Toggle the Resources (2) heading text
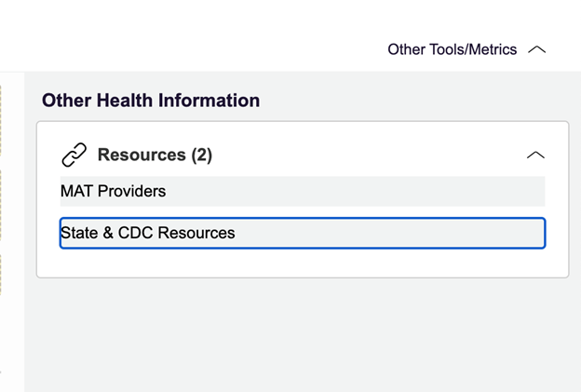Image resolution: width=581 pixels, height=392 pixels. [155, 155]
